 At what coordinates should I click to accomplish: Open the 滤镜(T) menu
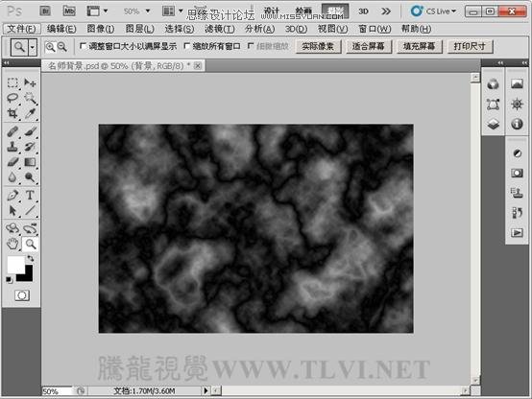[220, 29]
